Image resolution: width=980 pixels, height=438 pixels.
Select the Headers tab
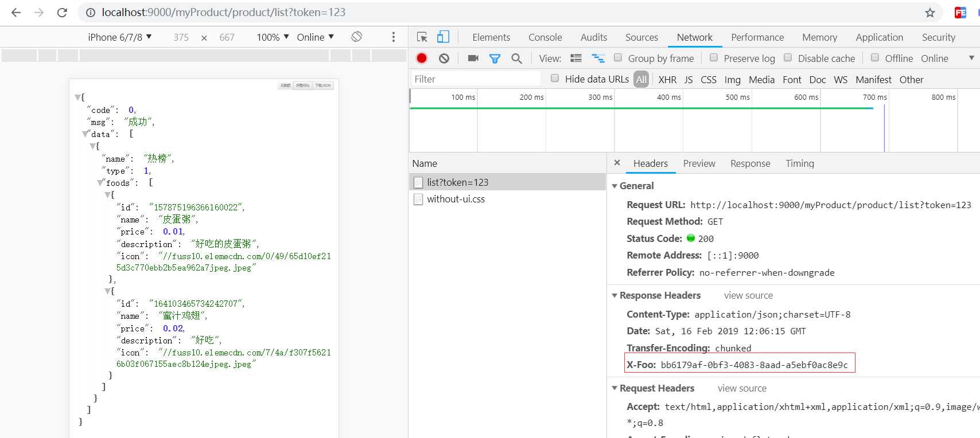[x=650, y=163]
